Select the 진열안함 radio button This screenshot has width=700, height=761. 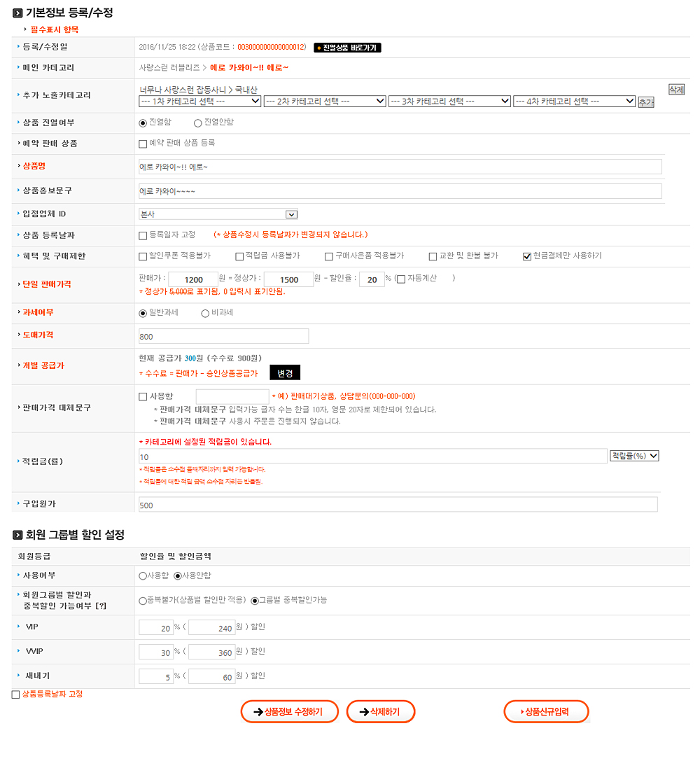198,123
